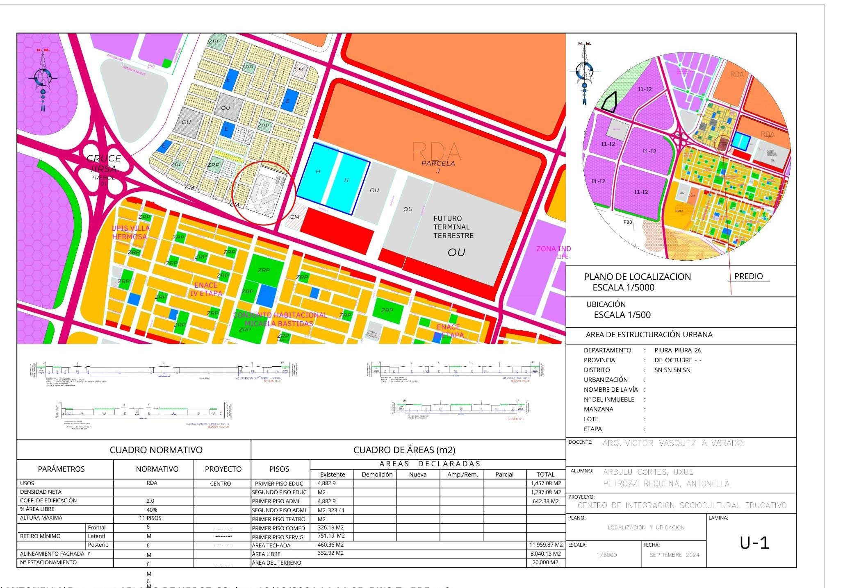Click the "Existente" column header
The height and width of the screenshot is (588, 868).
(x=333, y=474)
